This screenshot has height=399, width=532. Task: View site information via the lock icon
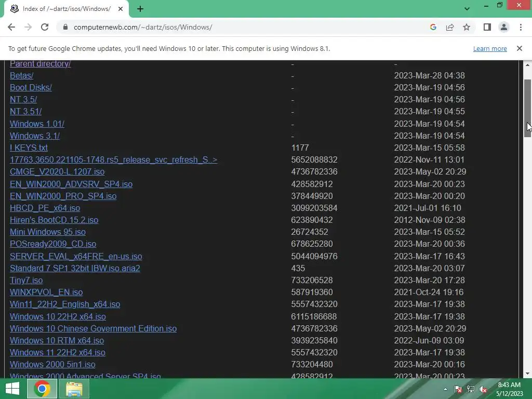point(65,27)
